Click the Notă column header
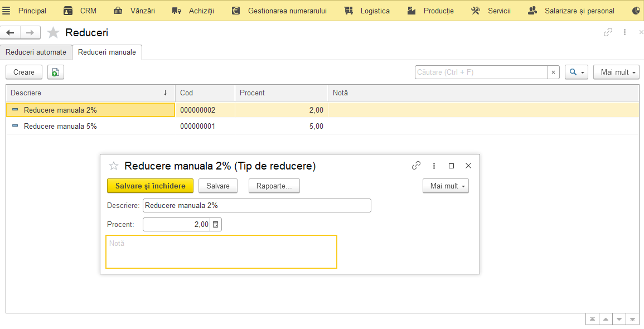This screenshot has height=329, width=644. coord(483,93)
